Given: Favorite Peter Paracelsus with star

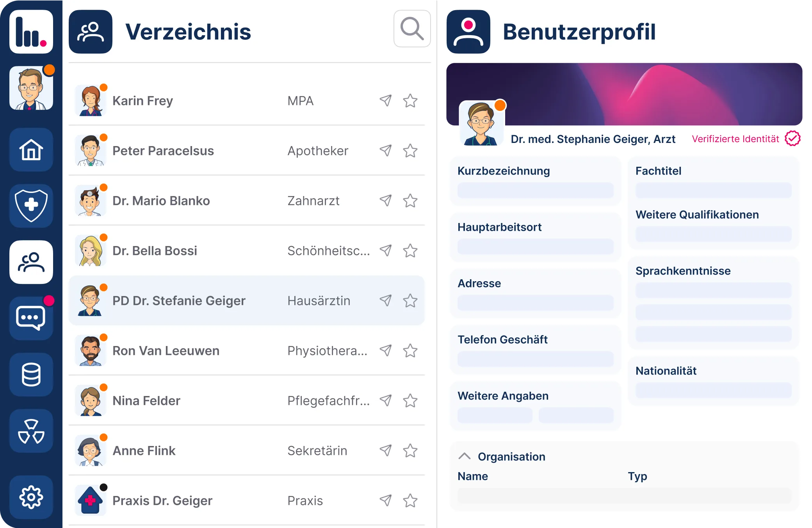Looking at the screenshot, I should 410,151.
